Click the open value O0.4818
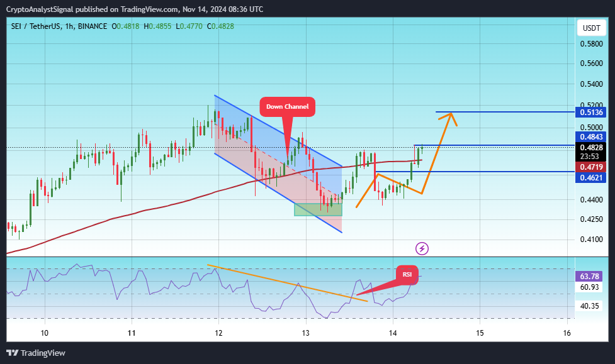Image resolution: width=615 pixels, height=364 pixels. 125,26
